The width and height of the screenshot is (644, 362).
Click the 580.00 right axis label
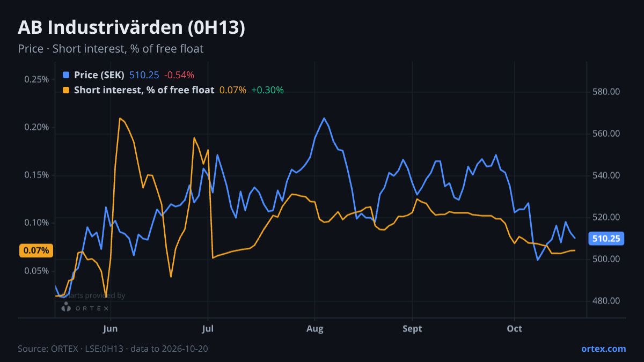click(x=608, y=92)
